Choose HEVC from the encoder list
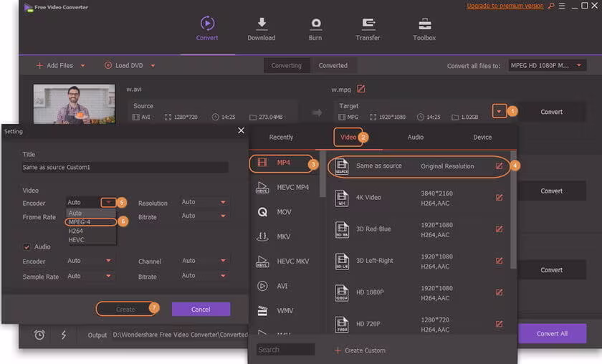 tap(91, 240)
